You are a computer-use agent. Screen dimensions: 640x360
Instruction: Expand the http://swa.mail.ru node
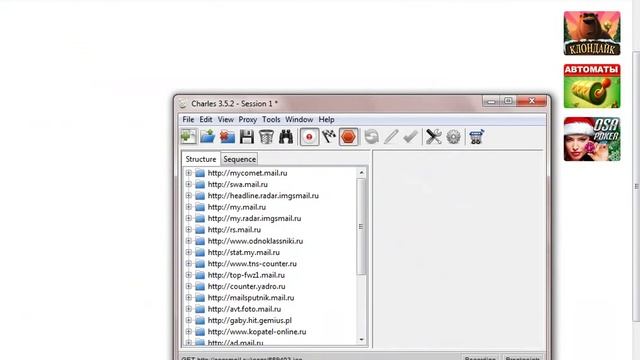pos(189,184)
